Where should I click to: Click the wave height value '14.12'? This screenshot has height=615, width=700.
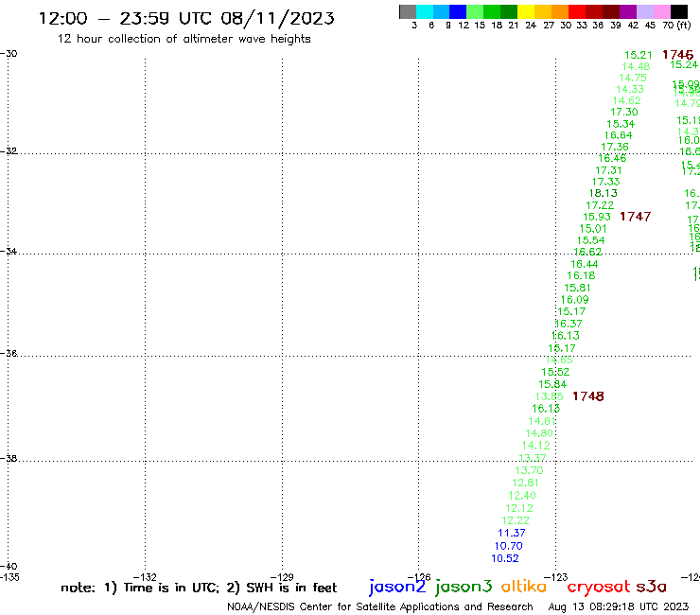click(535, 446)
